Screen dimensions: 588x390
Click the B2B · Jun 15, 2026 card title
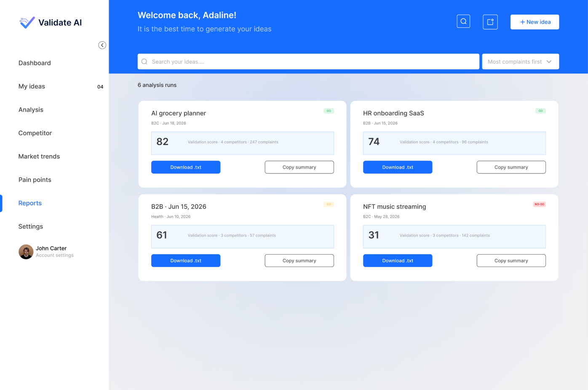pos(179,207)
